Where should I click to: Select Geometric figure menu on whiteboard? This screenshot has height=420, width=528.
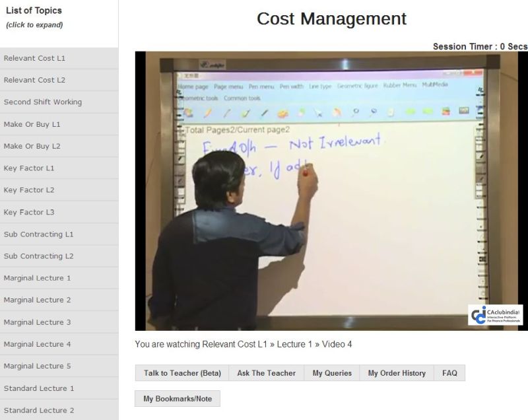tap(357, 86)
